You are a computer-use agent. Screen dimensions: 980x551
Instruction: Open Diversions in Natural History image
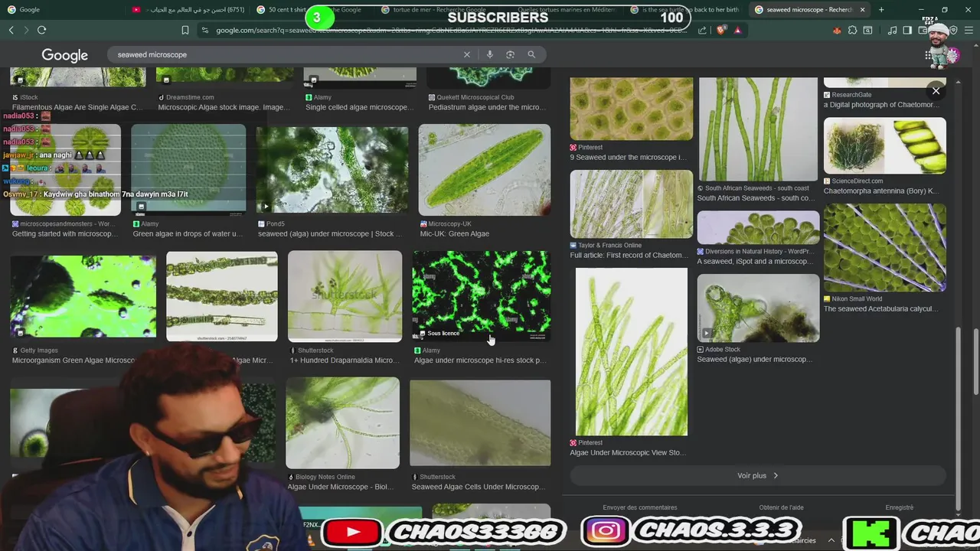(x=758, y=228)
